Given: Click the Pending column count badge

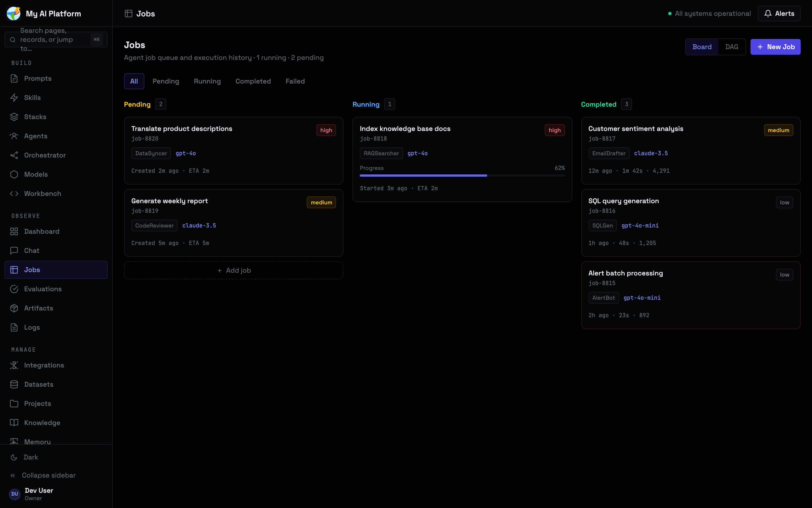Looking at the screenshot, I should (161, 104).
